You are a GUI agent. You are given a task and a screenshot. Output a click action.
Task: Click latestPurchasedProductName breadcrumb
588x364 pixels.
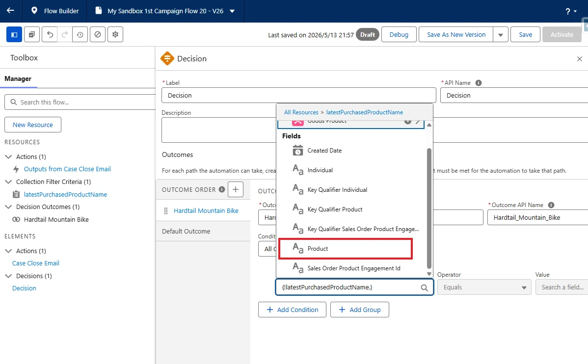(x=365, y=112)
